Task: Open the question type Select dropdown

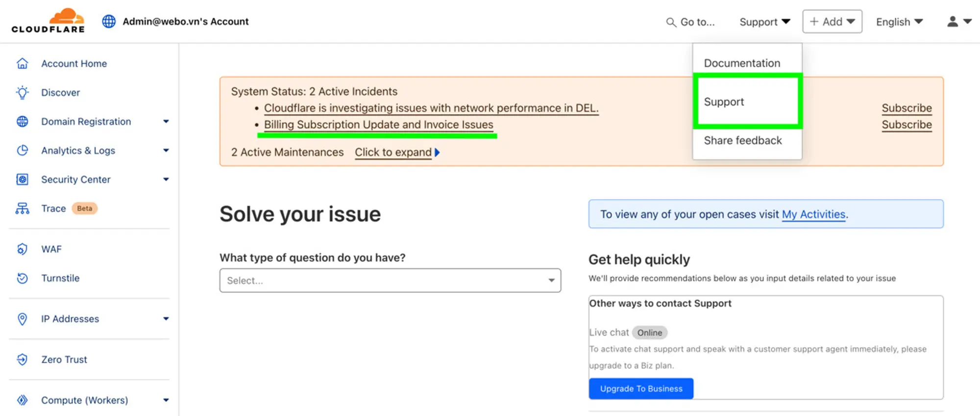Action: 390,281
